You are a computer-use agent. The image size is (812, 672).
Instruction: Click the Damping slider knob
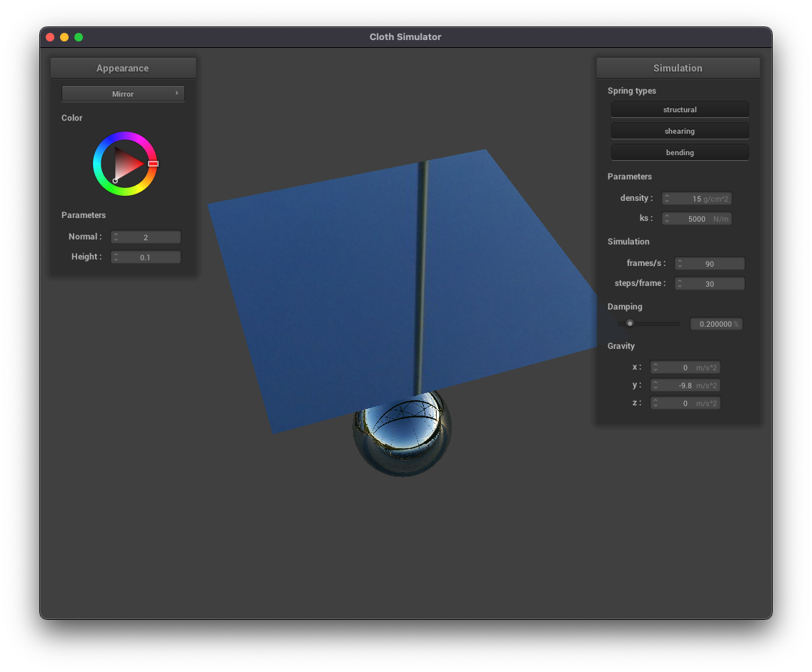(630, 323)
